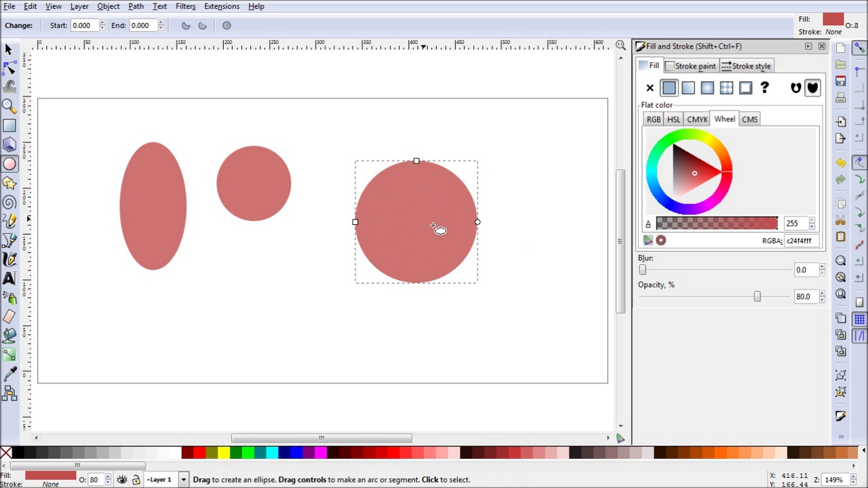Click the Opacity slider handle
Screen dimensions: 868x488
coord(757,296)
